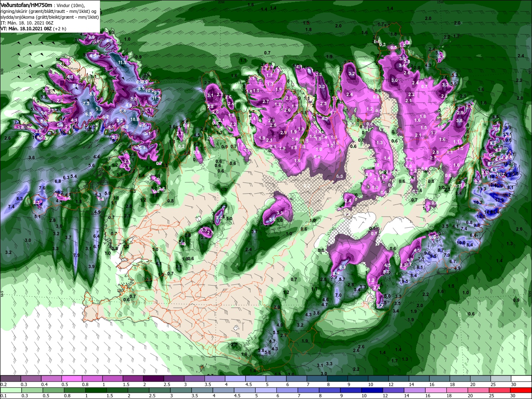The width and height of the screenshot is (532, 399).
Task: Click the 9.9 value on the map
Action: pos(99,109)
